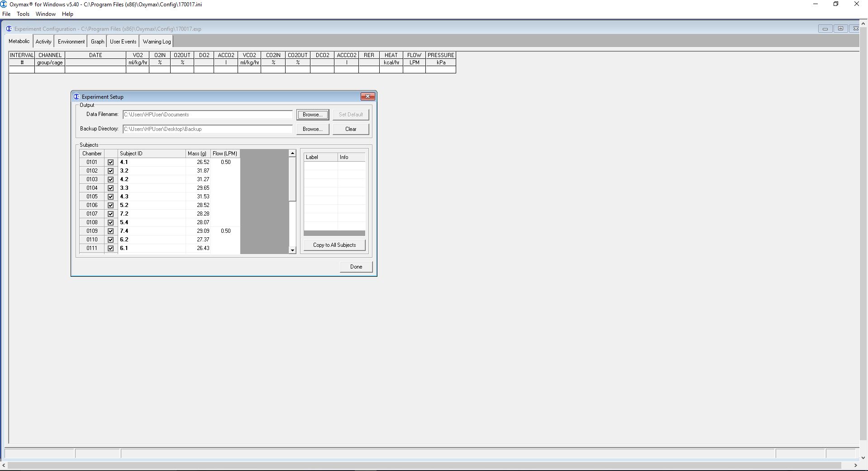Click Done in Experiment Setup
Viewport: 868px width, 471px height.
(356, 267)
